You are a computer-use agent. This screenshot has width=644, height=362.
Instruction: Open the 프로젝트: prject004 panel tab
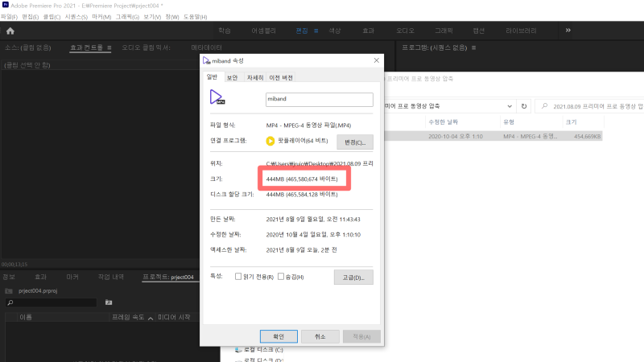coord(168,277)
